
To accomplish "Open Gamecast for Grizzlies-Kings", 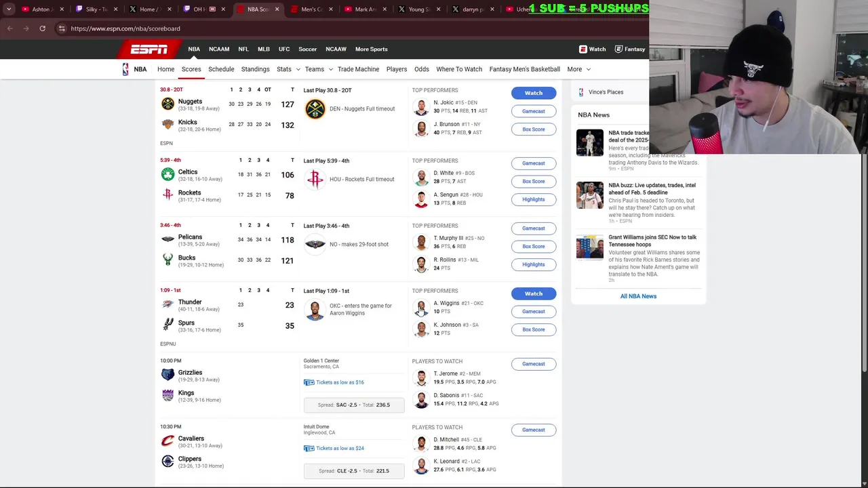I will 534,364.
